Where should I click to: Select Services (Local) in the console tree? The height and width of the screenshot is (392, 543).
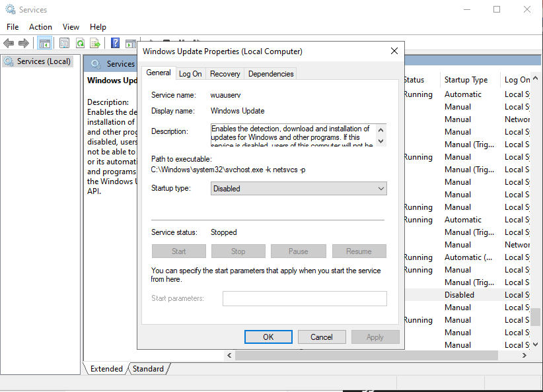(38, 61)
